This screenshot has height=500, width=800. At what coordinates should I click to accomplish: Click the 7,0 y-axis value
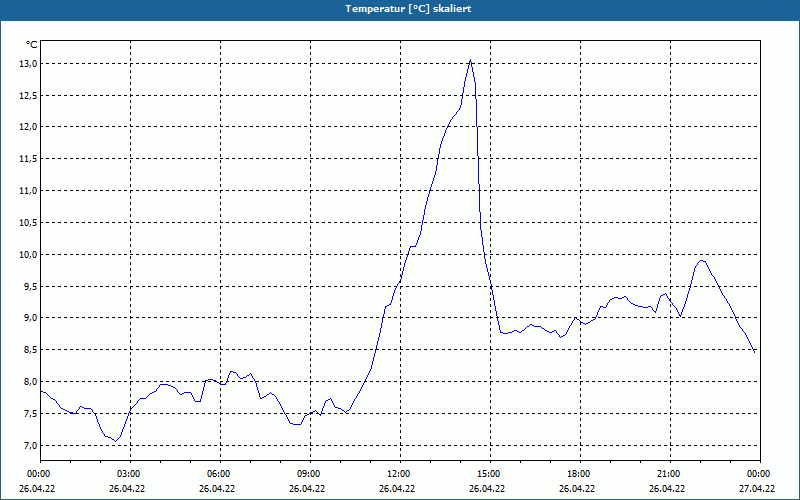[30, 445]
